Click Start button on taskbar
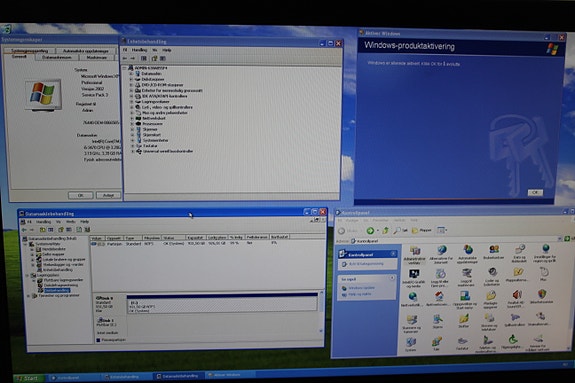This screenshot has height=383, width=575. (x=28, y=378)
